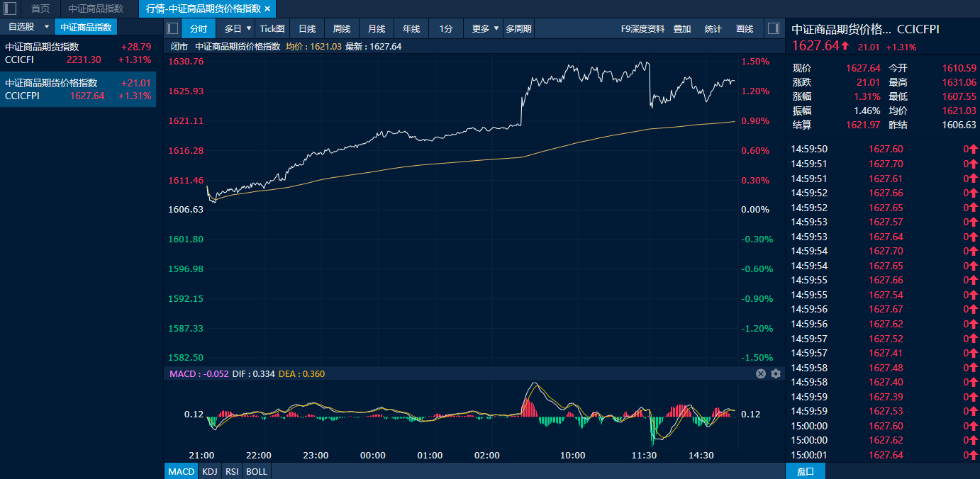Open the 首页 tab
The image size is (980, 479).
click(40, 9)
